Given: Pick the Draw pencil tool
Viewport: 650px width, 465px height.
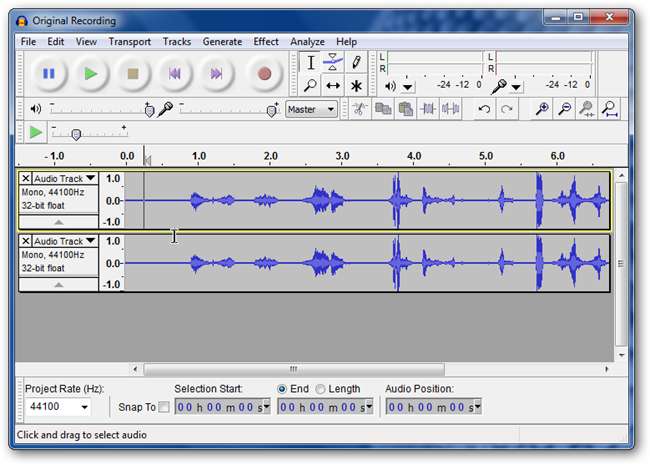Looking at the screenshot, I should click(x=356, y=62).
